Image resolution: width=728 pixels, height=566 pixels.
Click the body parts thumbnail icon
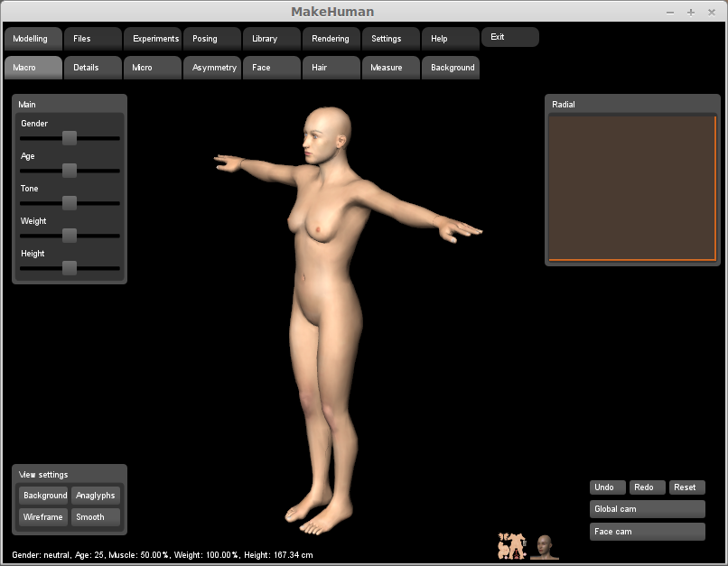512,546
